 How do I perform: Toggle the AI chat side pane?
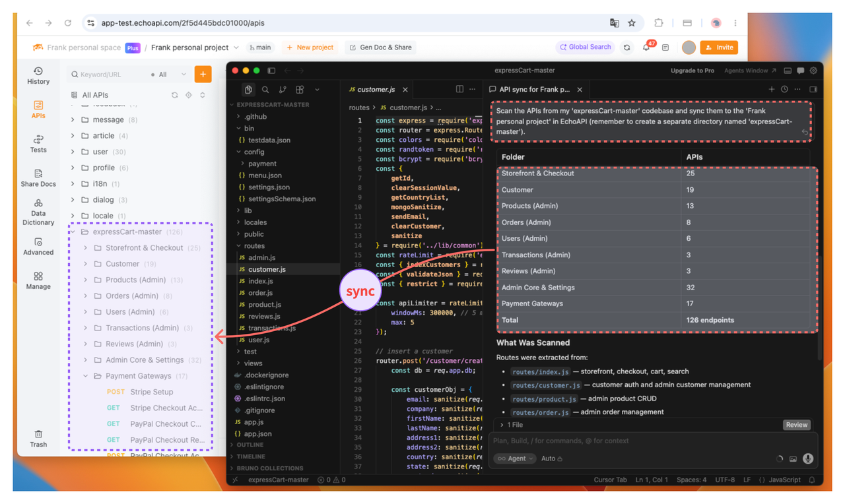[813, 89]
